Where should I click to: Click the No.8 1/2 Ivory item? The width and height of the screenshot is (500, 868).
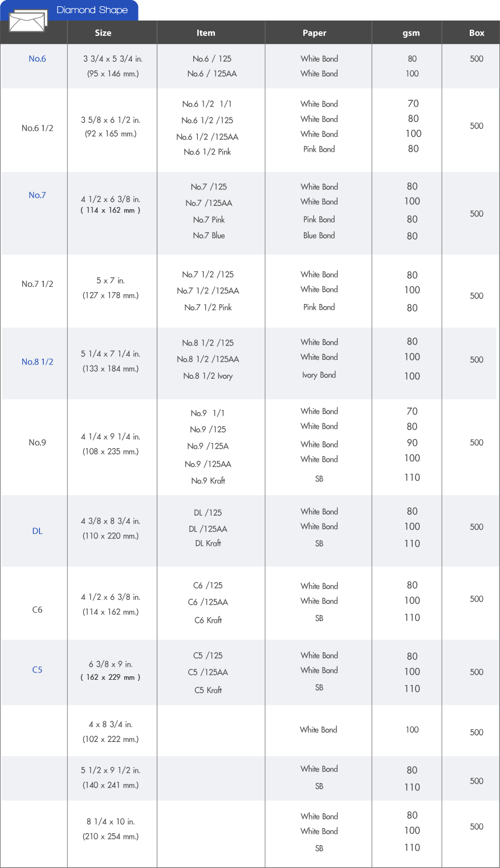click(208, 376)
